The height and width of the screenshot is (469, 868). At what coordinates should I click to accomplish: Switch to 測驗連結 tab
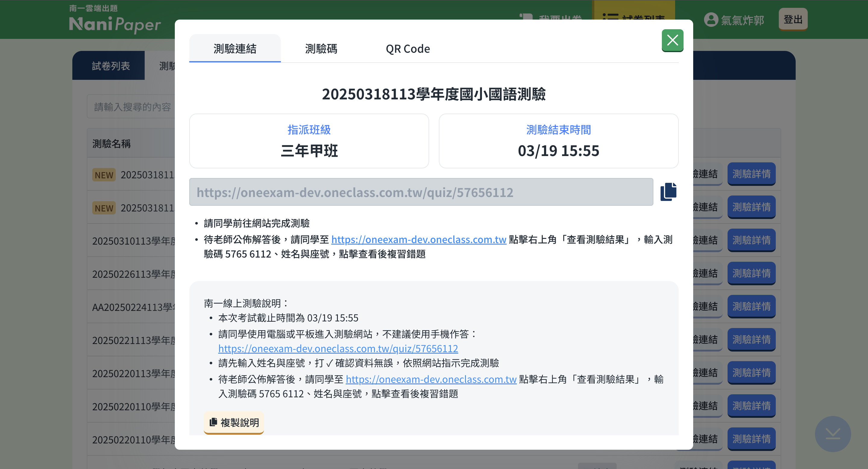point(235,48)
